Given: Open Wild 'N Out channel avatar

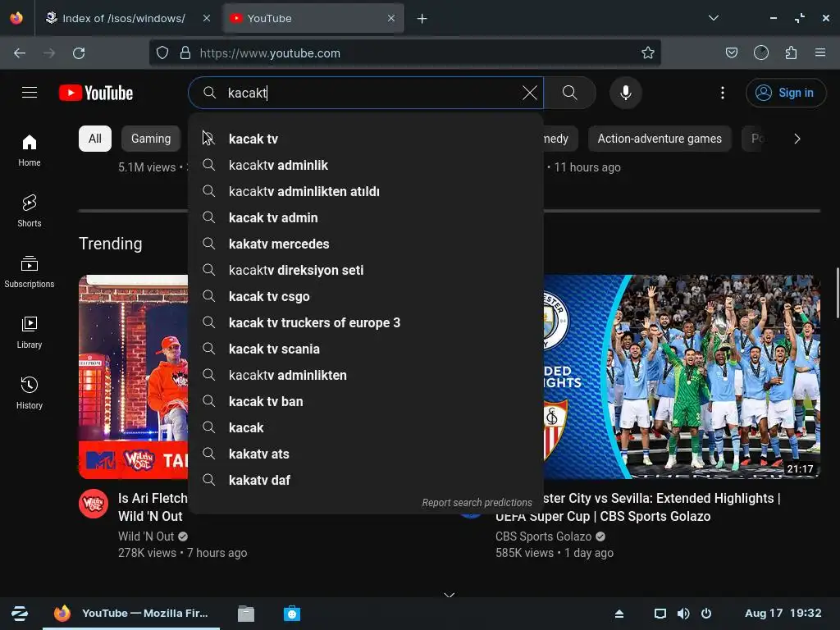Looking at the screenshot, I should coord(94,504).
